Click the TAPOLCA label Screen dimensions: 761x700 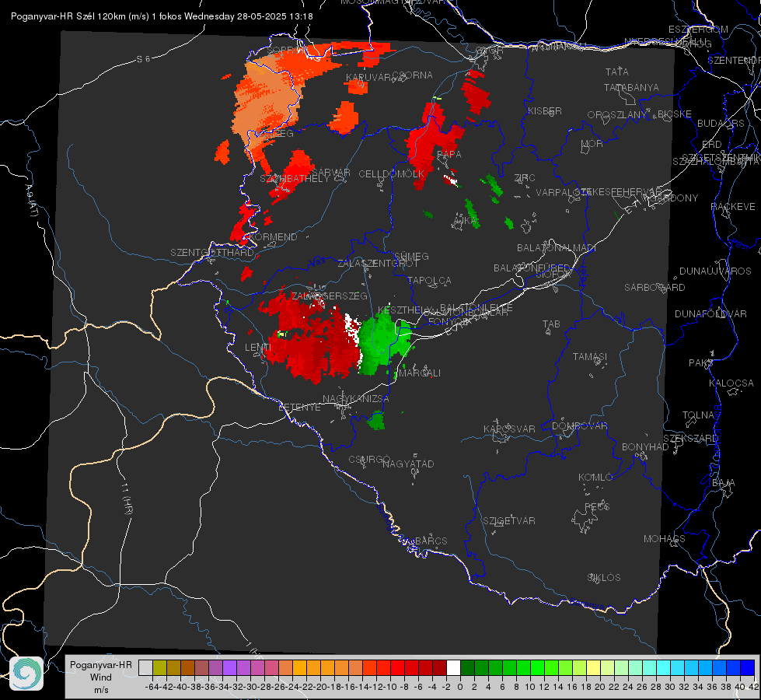pos(429,280)
